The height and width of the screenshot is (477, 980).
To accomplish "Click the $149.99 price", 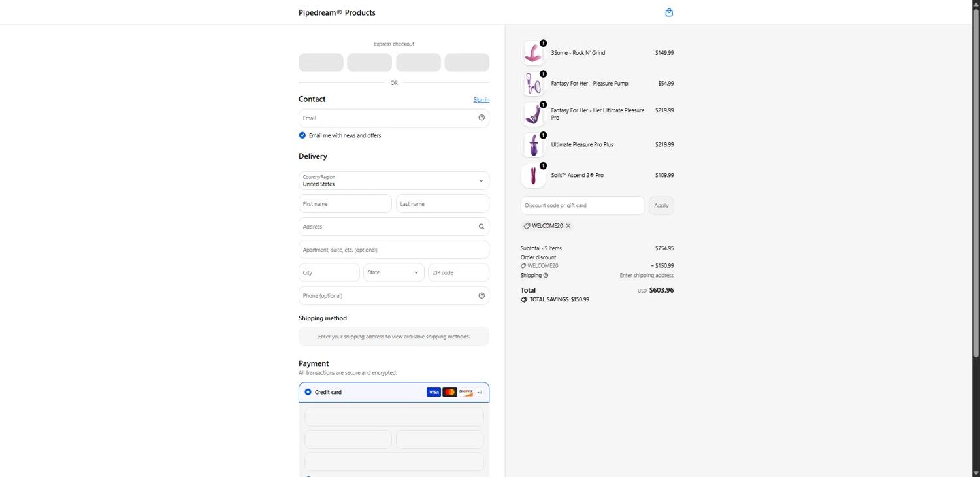I will tap(664, 53).
